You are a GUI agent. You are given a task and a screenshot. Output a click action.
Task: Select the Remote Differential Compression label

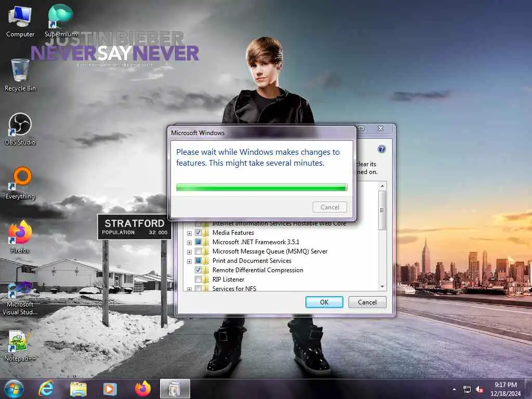click(258, 270)
